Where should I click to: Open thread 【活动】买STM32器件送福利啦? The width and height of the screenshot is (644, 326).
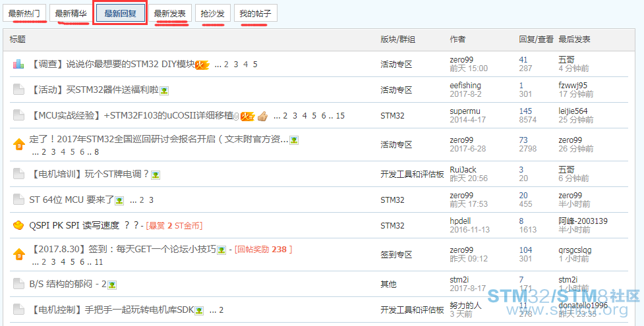pos(94,90)
